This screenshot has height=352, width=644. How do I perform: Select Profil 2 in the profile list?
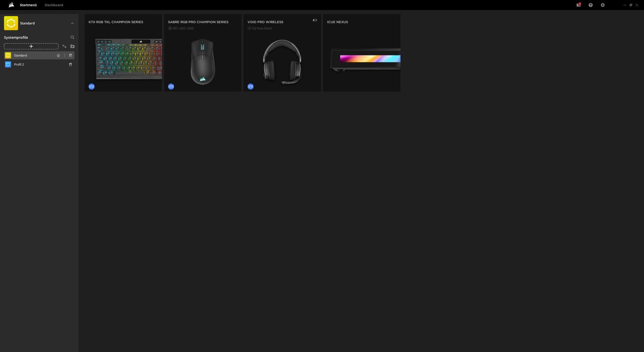tap(39, 64)
